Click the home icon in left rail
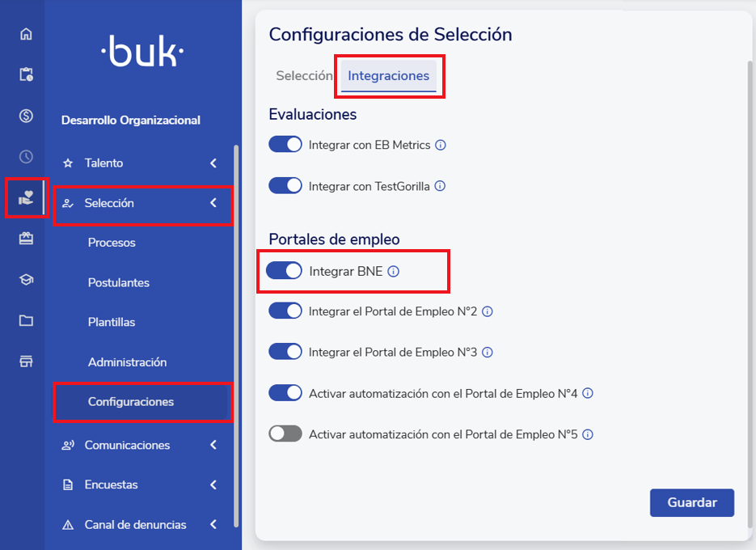 [26, 34]
